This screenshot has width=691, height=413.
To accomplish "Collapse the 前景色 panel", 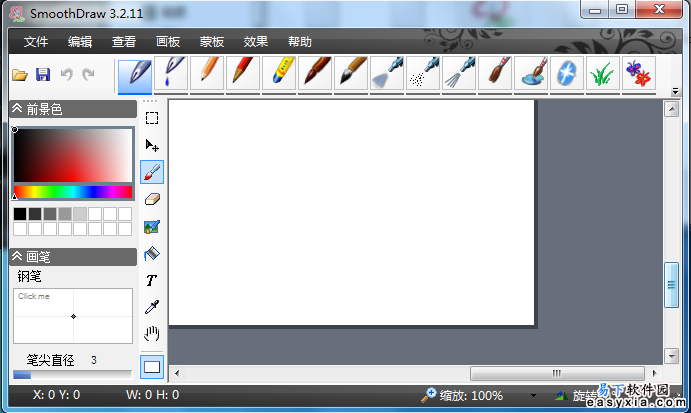I will click(17, 108).
